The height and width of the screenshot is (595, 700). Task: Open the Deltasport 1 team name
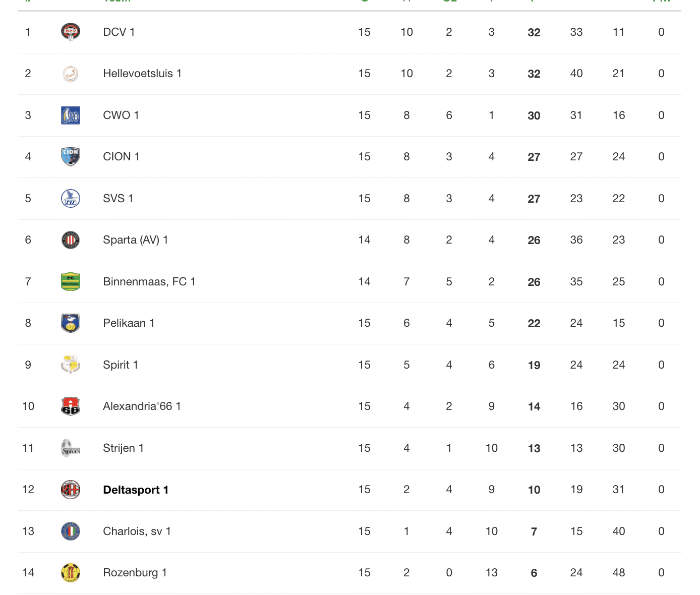(x=136, y=490)
